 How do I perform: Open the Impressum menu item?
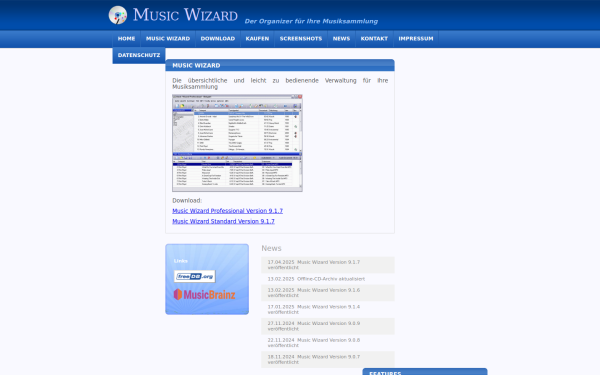(x=416, y=39)
